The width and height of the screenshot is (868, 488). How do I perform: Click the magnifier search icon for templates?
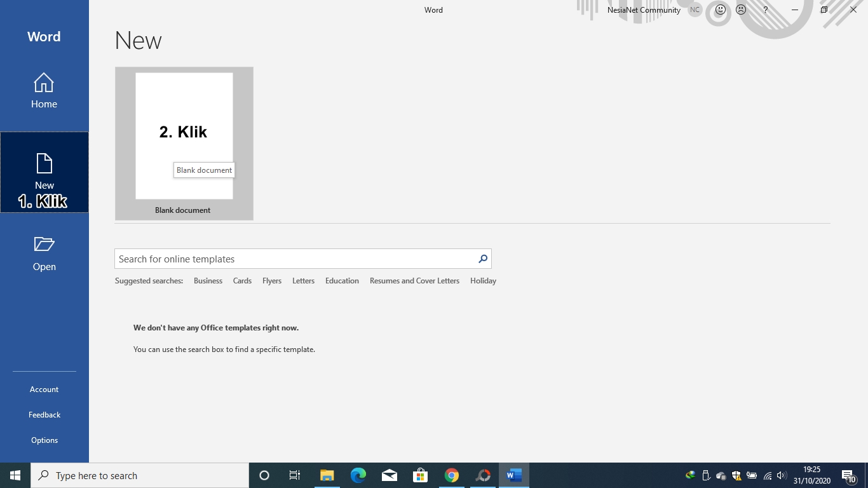pyautogui.click(x=483, y=259)
